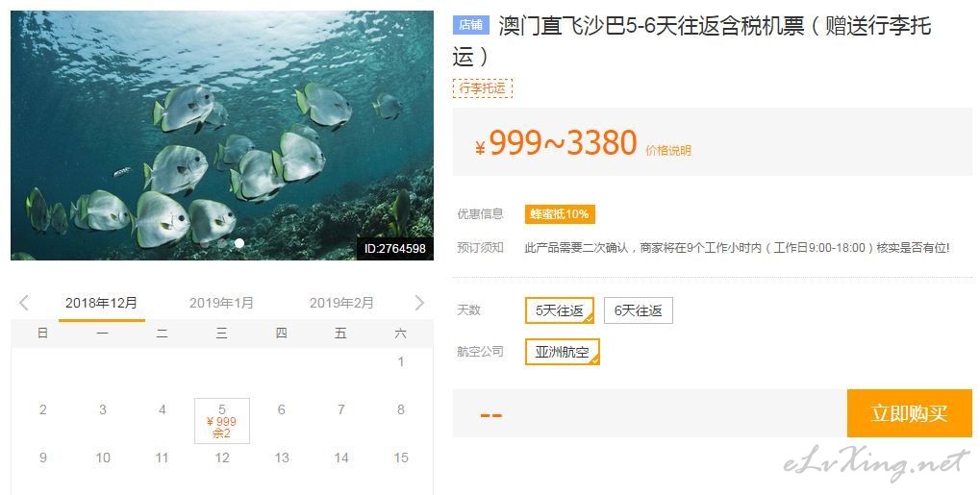Click the ID:2764598 label on photo

tap(395, 249)
